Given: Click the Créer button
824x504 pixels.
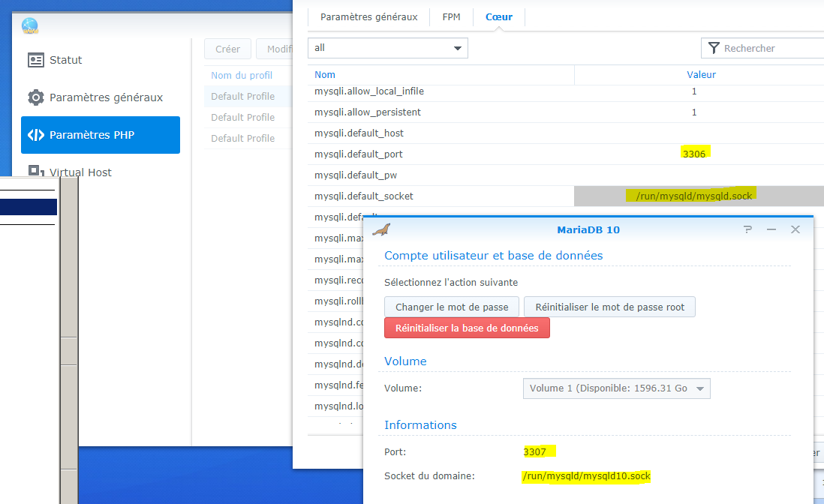Looking at the screenshot, I should [227, 49].
